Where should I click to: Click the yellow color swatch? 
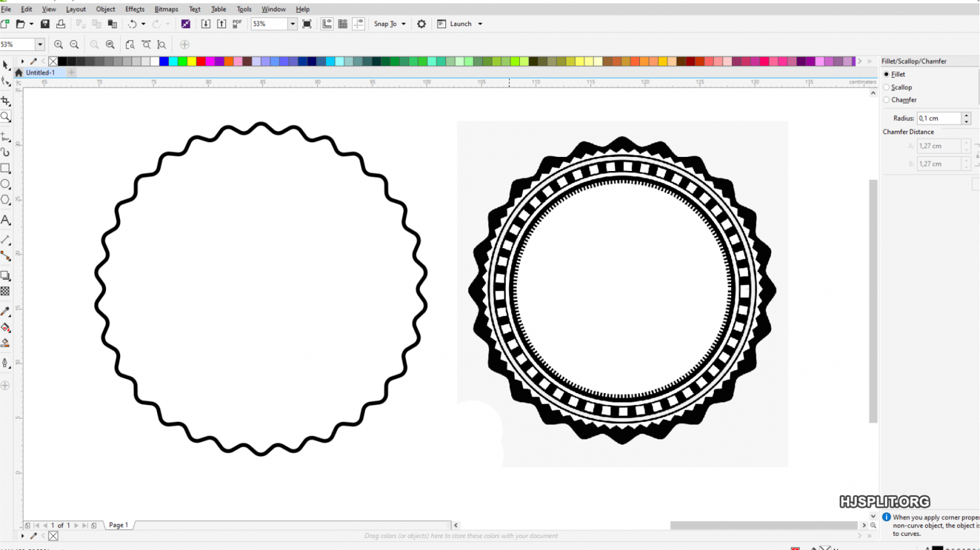pyautogui.click(x=191, y=62)
